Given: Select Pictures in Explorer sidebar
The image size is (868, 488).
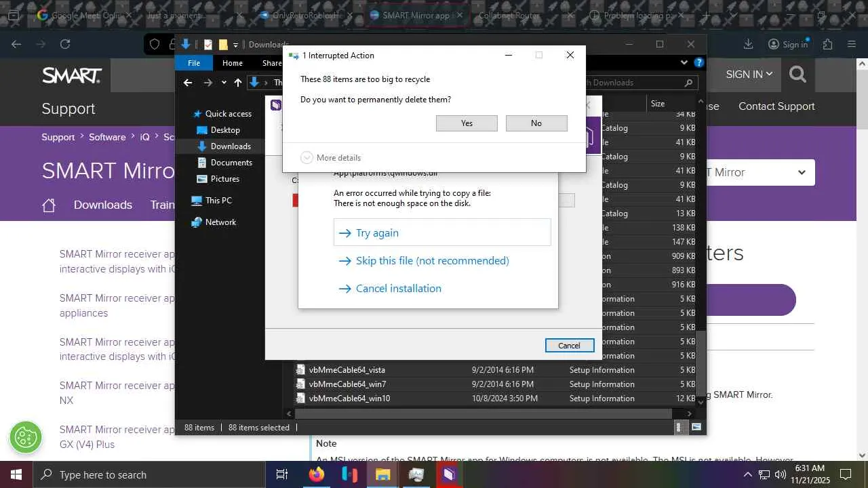Looking at the screenshot, I should [x=218, y=179].
